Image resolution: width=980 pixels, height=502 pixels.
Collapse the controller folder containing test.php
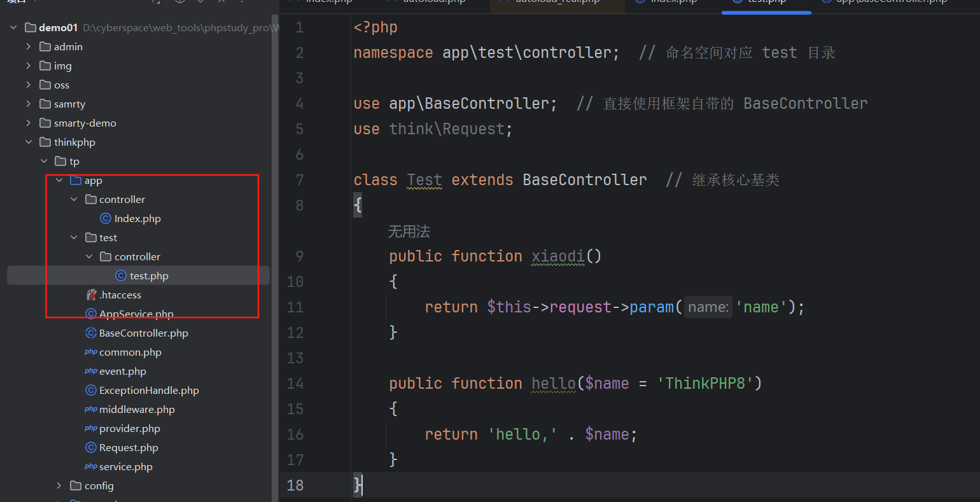pos(89,256)
